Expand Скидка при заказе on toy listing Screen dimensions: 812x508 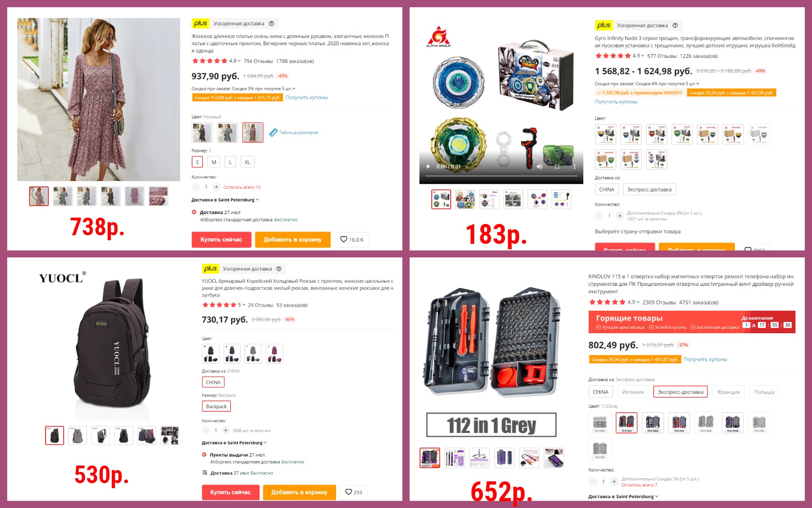(x=647, y=84)
